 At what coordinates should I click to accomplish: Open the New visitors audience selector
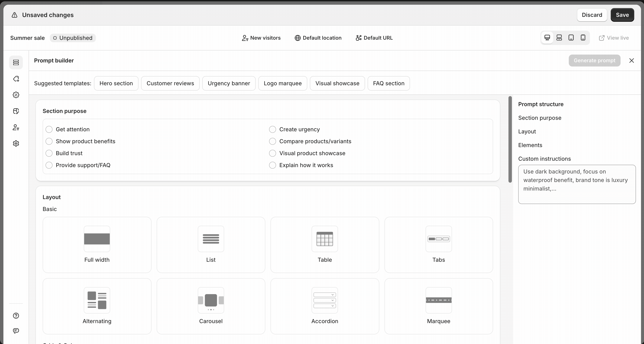(x=261, y=38)
